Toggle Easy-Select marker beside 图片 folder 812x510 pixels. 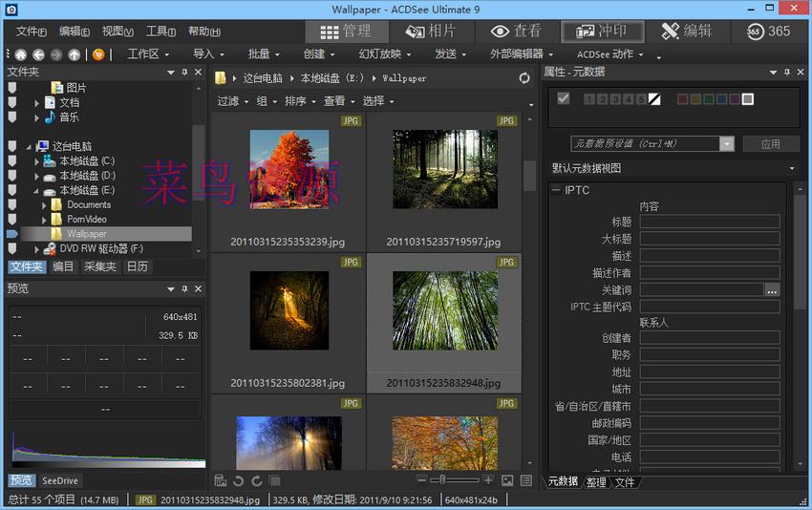pos(12,88)
